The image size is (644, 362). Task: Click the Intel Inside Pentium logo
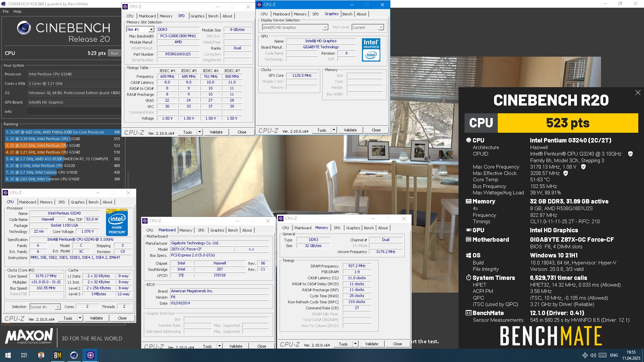117,222
